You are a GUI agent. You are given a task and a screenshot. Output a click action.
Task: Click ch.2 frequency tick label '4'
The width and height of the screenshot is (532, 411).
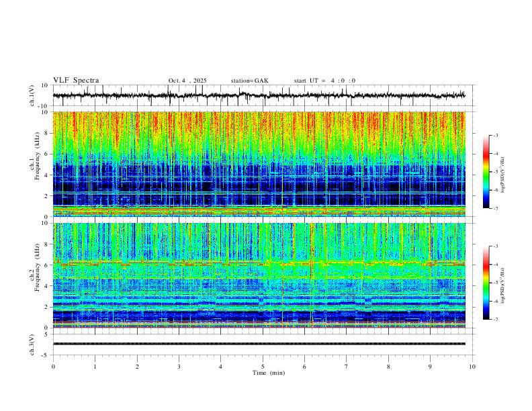[x=46, y=286]
